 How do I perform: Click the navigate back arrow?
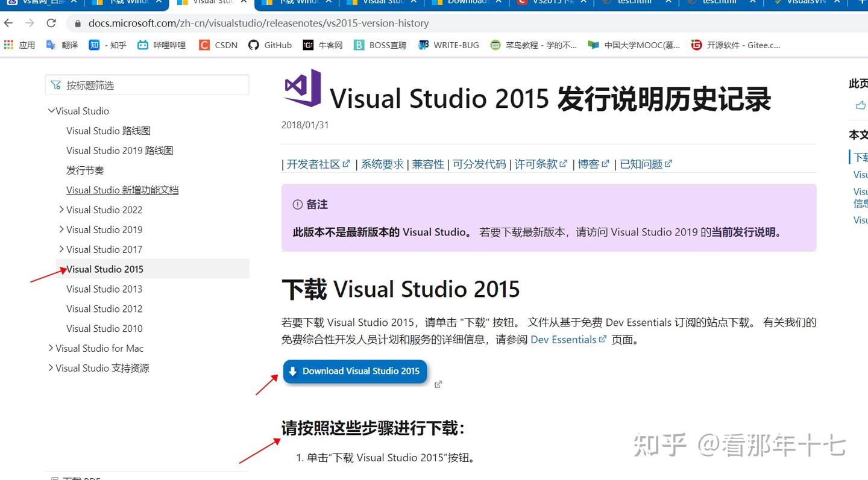10,23
